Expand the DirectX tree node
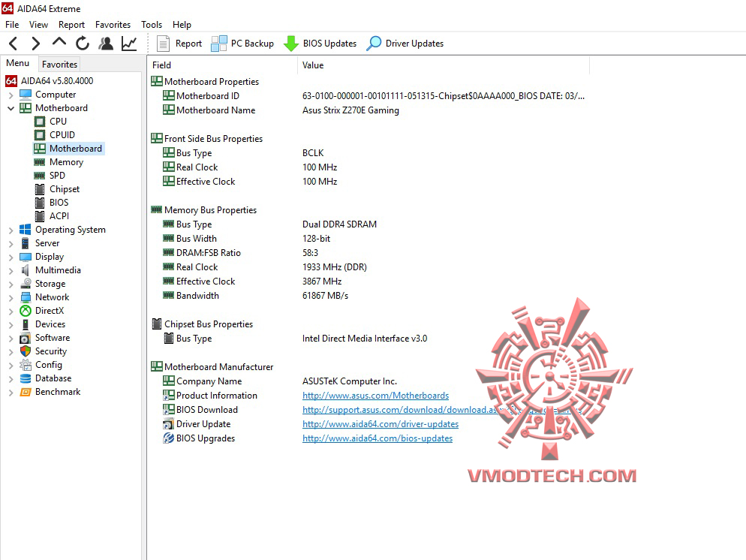This screenshot has height=560, width=746. point(11,312)
